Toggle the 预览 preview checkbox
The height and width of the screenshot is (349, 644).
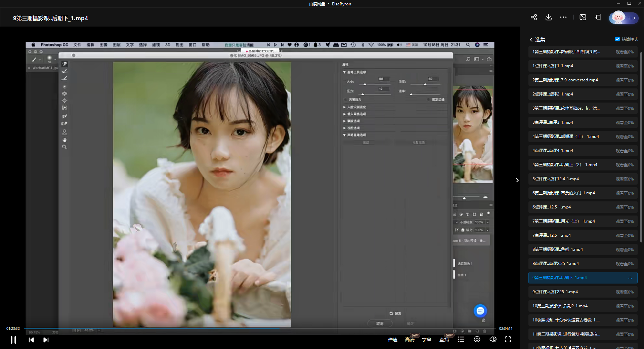391,313
